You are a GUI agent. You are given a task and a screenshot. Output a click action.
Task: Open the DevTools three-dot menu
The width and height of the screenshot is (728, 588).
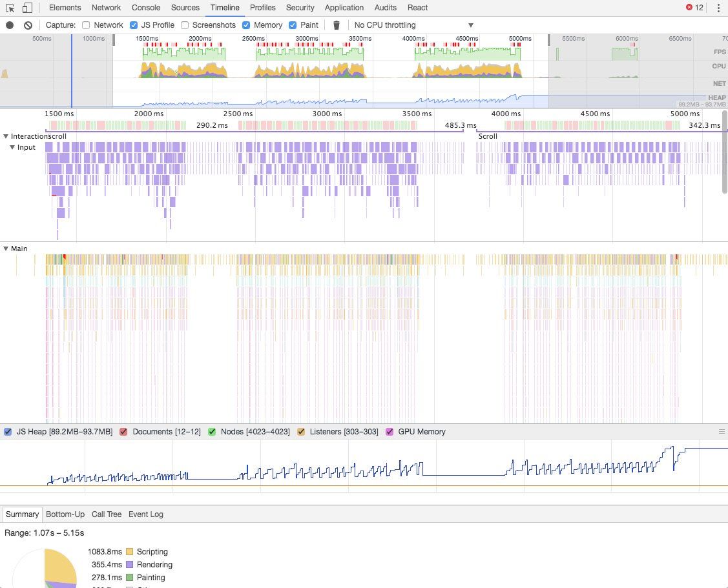(718, 8)
